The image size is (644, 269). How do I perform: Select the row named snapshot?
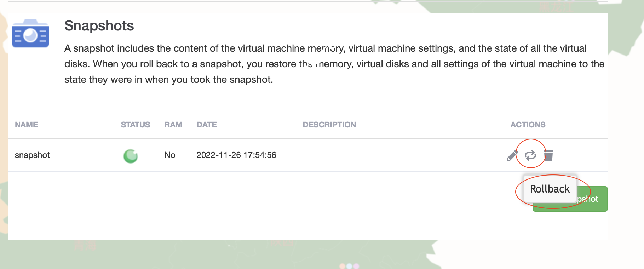32,155
